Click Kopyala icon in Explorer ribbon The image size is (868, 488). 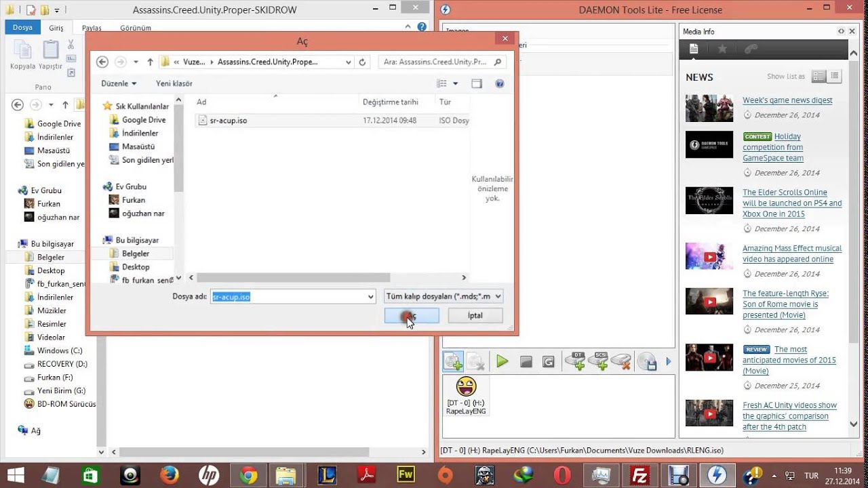tap(22, 55)
